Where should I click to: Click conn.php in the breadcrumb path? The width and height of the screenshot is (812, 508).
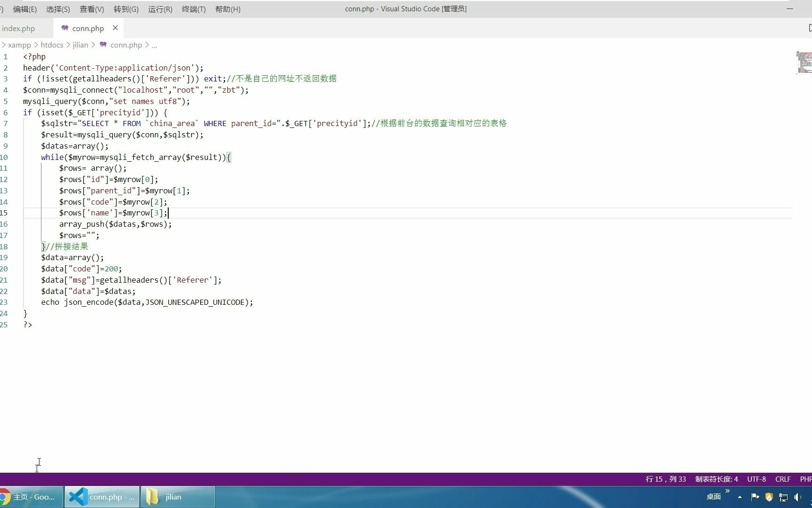tap(126, 45)
